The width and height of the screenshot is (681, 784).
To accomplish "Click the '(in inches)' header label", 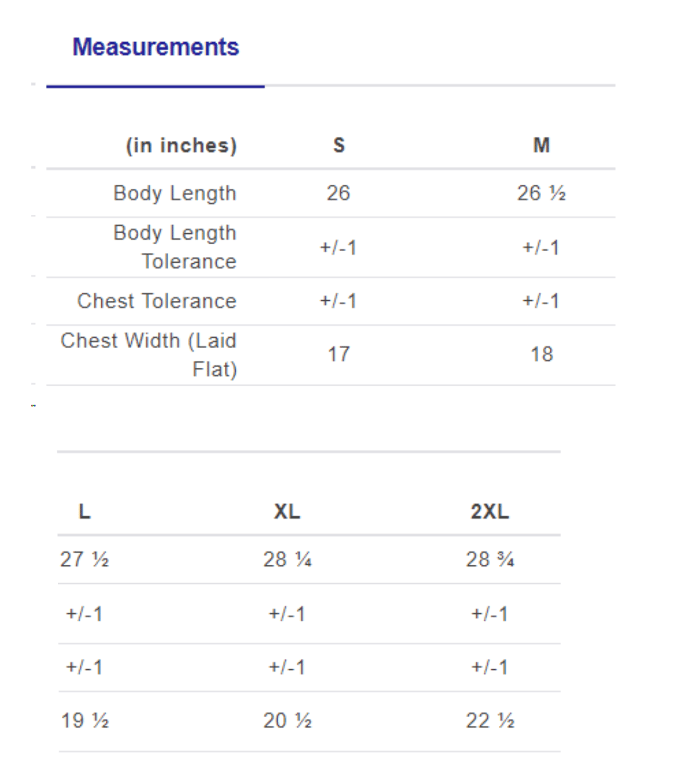I will point(181,145).
